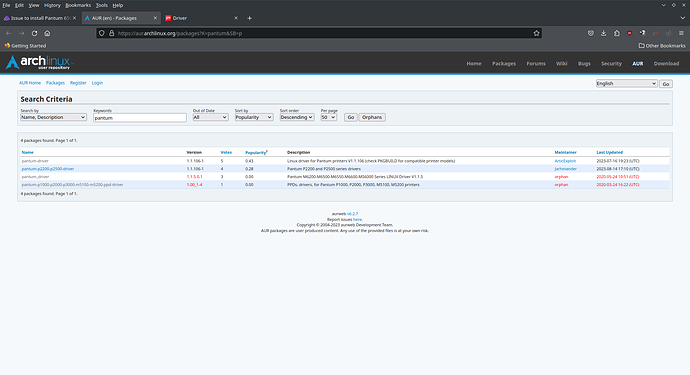Open the pantum-p1000-p2000-p3000-m5100-m5200-ppd-driver package
Image resolution: width=690 pixels, height=375 pixels.
tap(73, 185)
